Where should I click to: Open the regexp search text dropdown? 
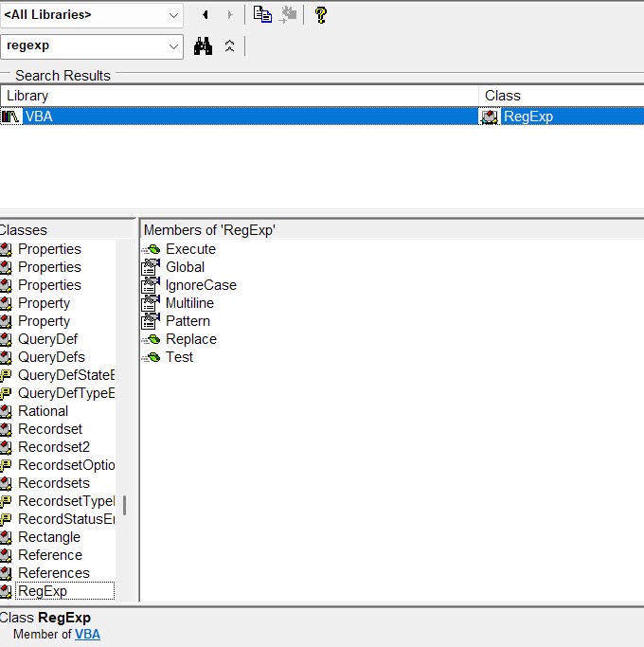click(x=173, y=46)
